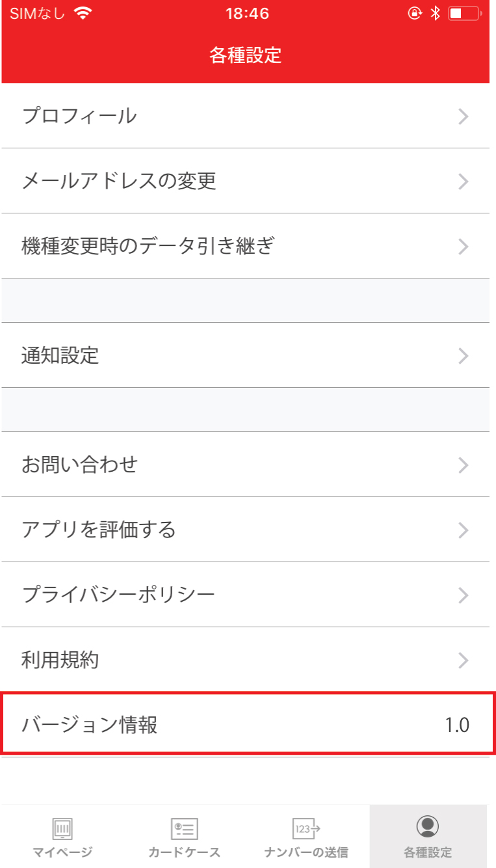Tap chevron beside メールアドレスの変更
This screenshot has height=868, width=496.
click(x=463, y=182)
